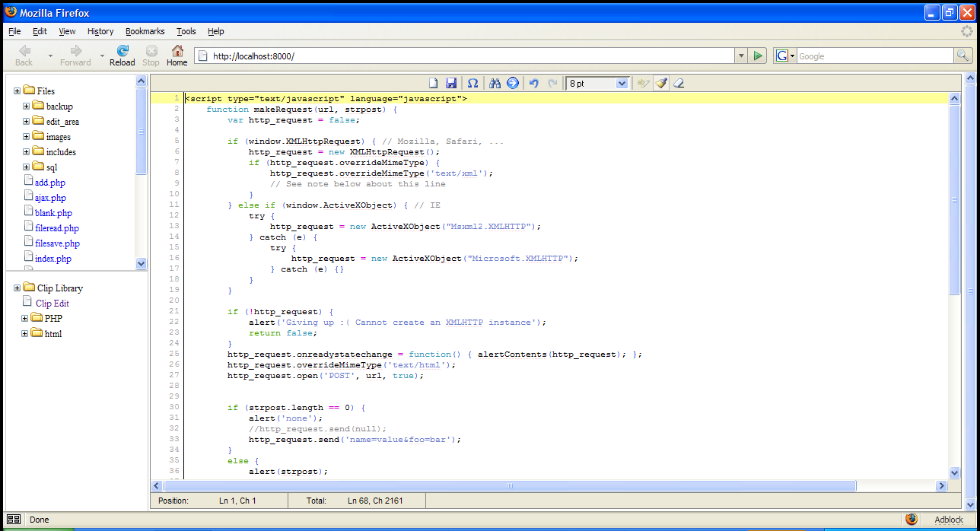This screenshot has height=531, width=980.
Task: Click the Firefox Home button
Action: click(177, 56)
